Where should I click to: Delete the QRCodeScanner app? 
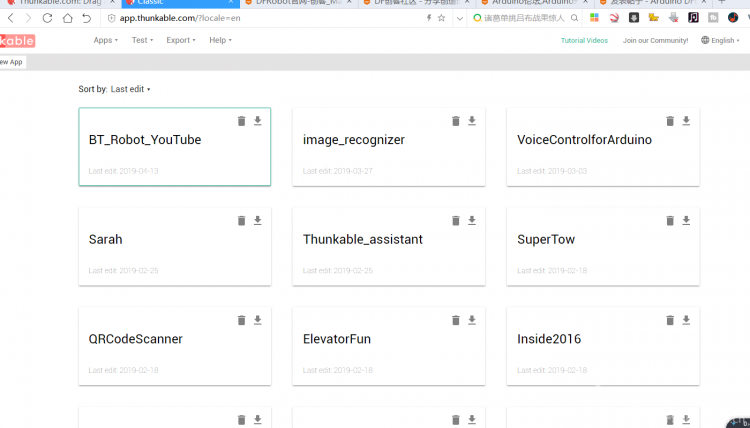(x=242, y=320)
